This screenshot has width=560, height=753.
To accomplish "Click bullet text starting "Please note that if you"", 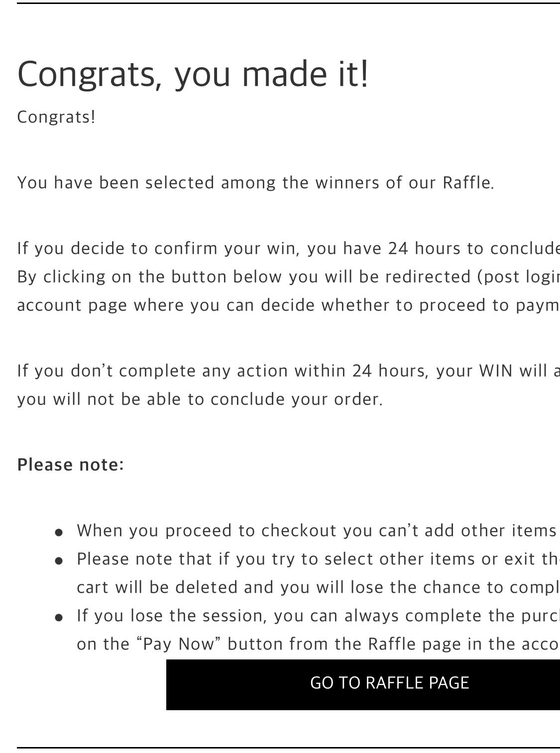I will [316, 559].
